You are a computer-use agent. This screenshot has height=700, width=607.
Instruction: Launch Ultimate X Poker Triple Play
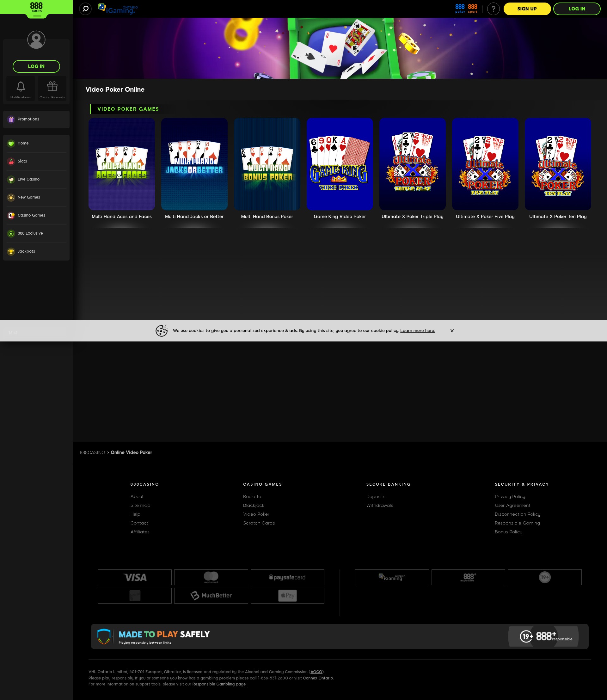pos(413,164)
